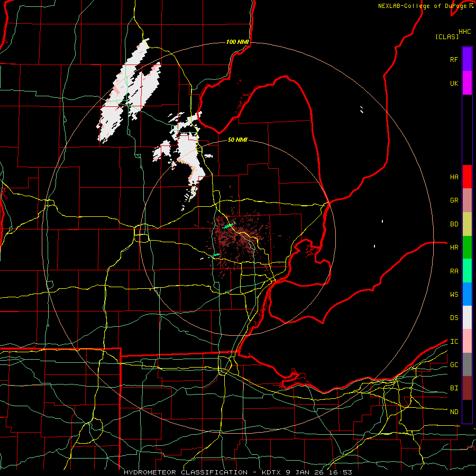Select the GC gray legend swatch

[467, 364]
